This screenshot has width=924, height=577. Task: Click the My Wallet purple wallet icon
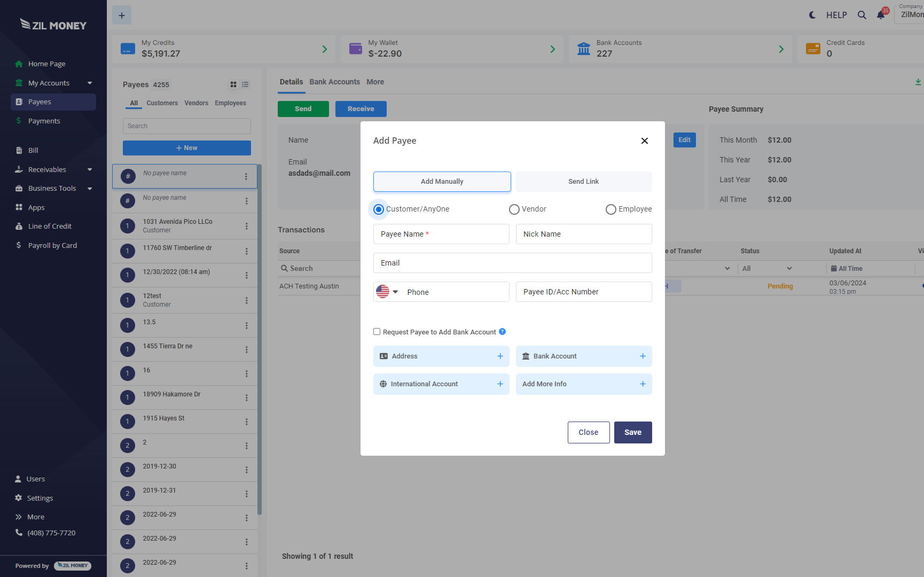[x=356, y=49]
